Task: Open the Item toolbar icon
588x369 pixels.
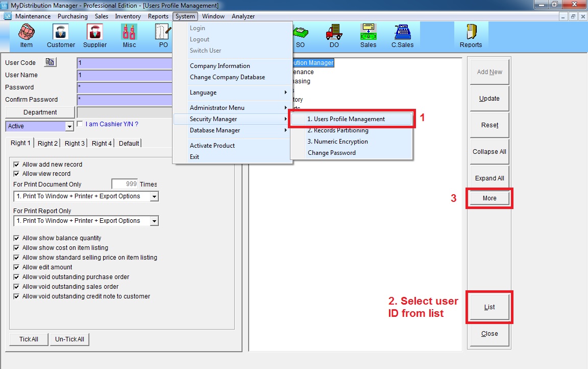Action: pyautogui.click(x=26, y=36)
